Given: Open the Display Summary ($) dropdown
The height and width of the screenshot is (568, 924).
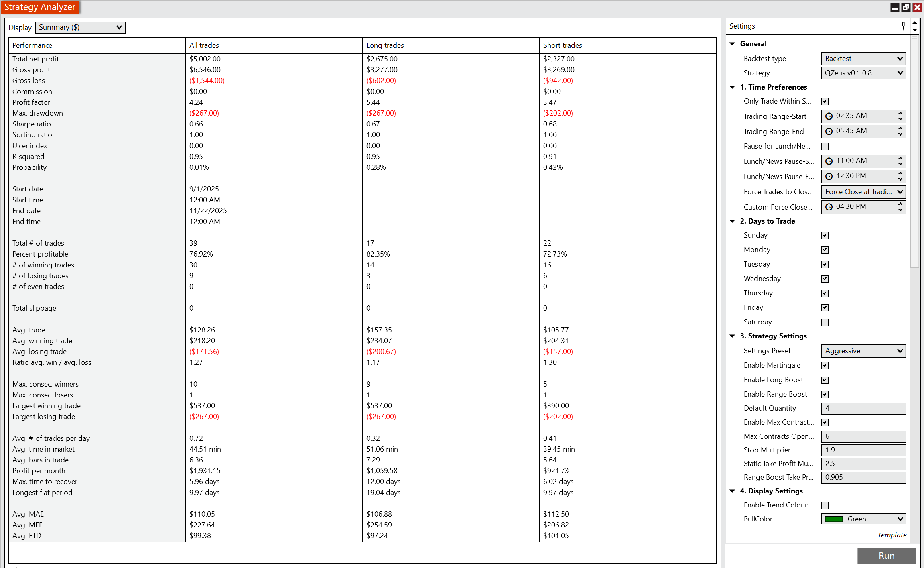Looking at the screenshot, I should pos(80,27).
